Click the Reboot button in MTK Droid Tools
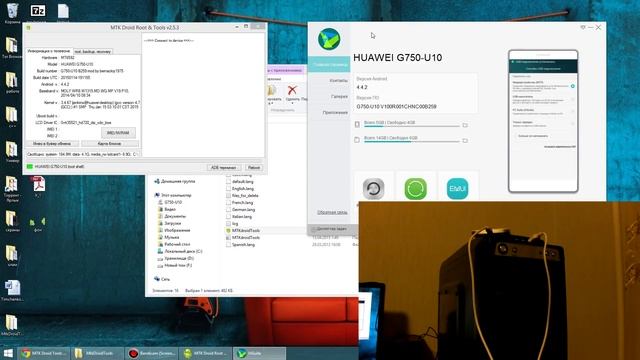Viewport: 640px width, 360px height. pos(253,168)
